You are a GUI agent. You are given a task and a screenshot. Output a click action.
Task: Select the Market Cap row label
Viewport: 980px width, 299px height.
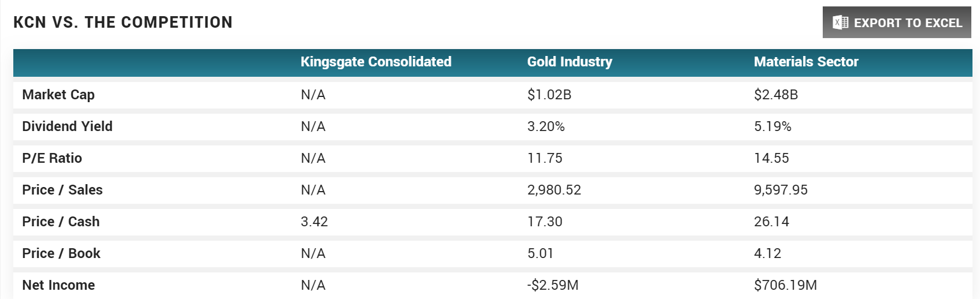point(58,95)
